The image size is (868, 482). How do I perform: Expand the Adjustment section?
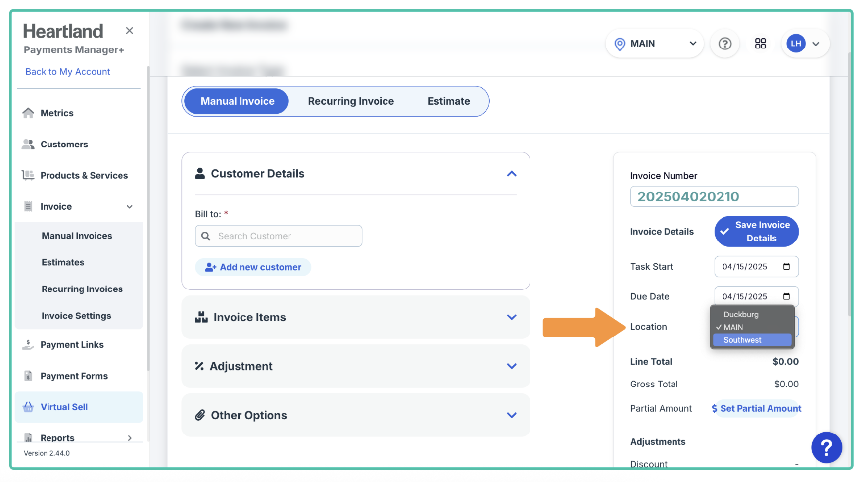512,366
